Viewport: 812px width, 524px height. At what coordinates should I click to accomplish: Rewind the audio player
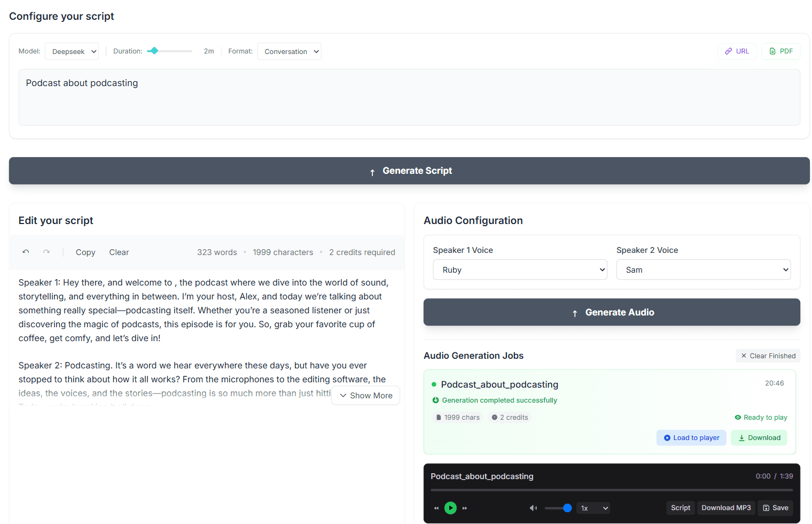click(436, 508)
